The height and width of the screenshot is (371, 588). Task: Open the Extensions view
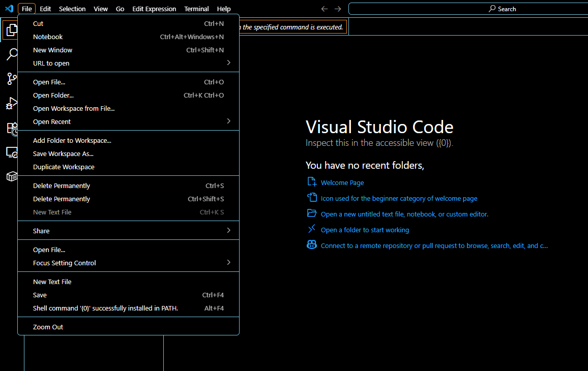12,129
